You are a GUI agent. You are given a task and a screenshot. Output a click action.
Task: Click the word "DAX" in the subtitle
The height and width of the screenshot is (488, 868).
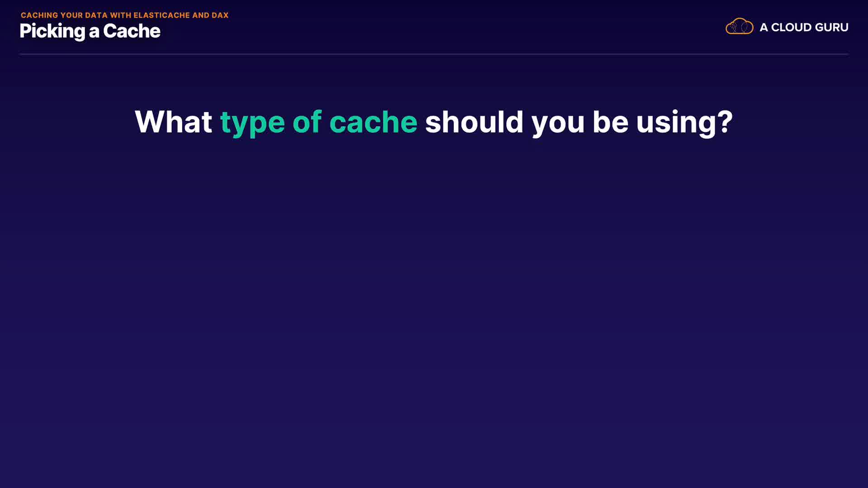click(220, 15)
